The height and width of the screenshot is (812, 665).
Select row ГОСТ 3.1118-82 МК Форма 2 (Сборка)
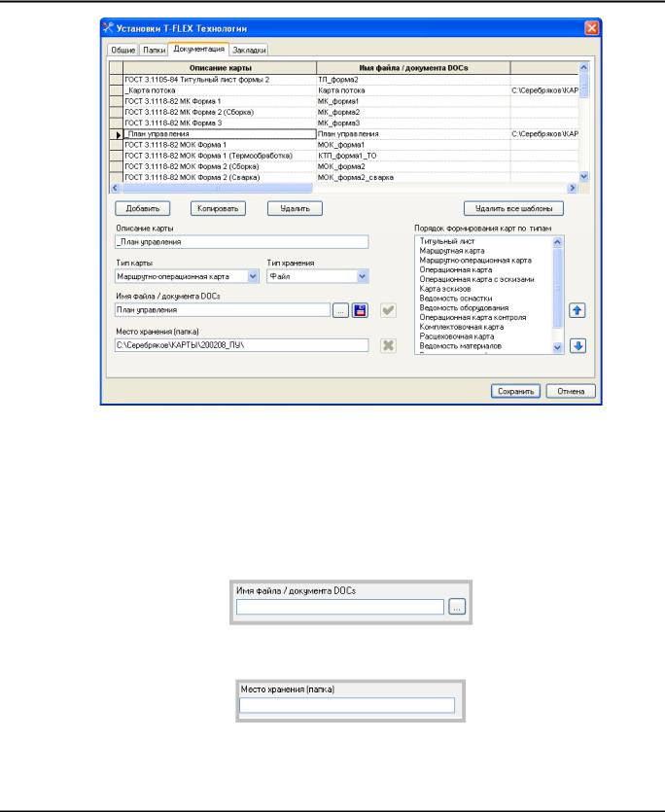220,113
